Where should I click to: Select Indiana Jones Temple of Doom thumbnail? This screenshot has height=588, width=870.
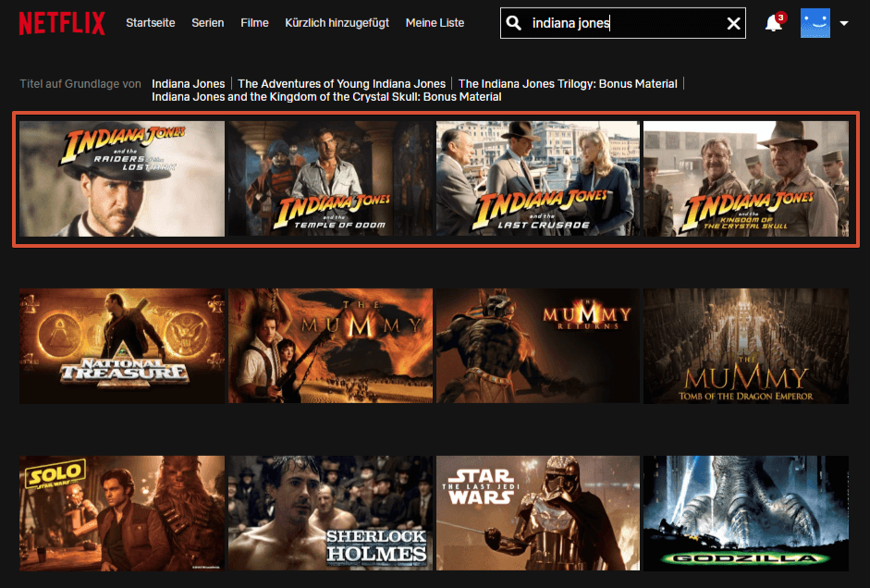pyautogui.click(x=330, y=178)
